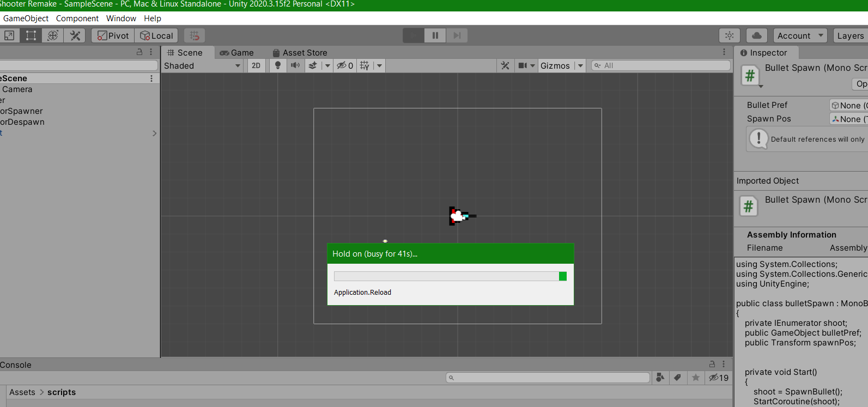This screenshot has width=868, height=407.
Task: Open Hierarchy panel three-dot options menu
Action: click(x=151, y=52)
